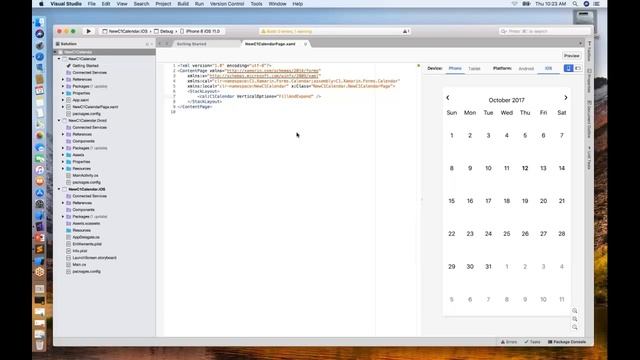The image size is (640, 360).
Task: Open the Tasks pad
Action: click(x=533, y=342)
